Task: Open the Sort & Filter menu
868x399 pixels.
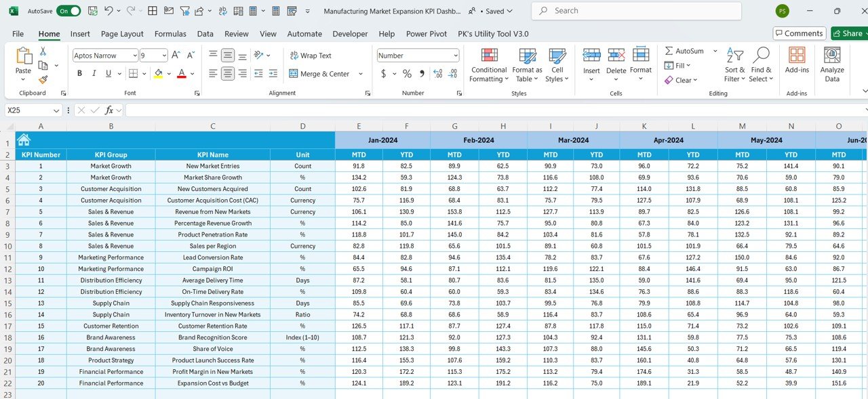Action: point(734,65)
